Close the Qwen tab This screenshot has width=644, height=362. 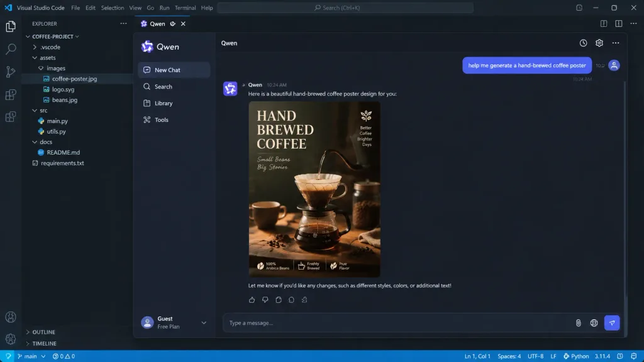183,24
